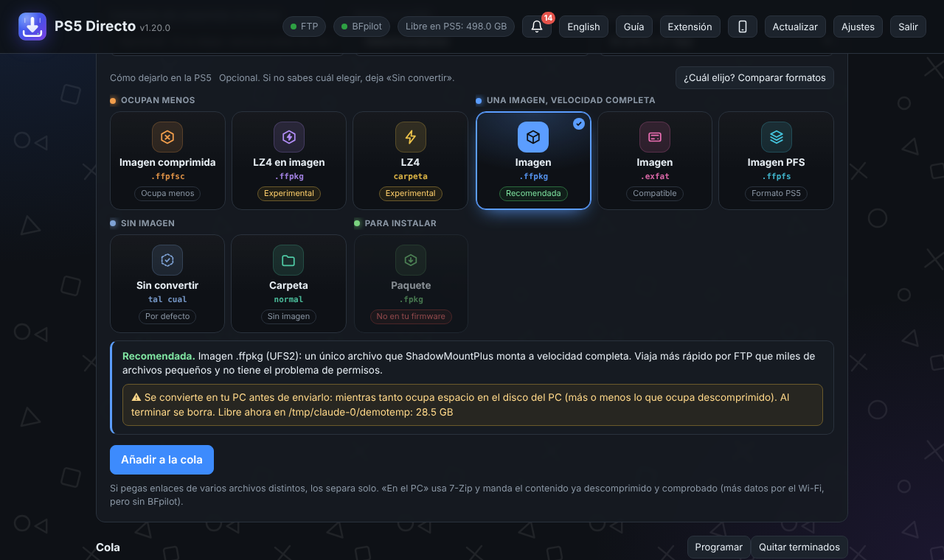Click the FTP connection status pill
Screen dimensions: 944x560
click(x=304, y=27)
